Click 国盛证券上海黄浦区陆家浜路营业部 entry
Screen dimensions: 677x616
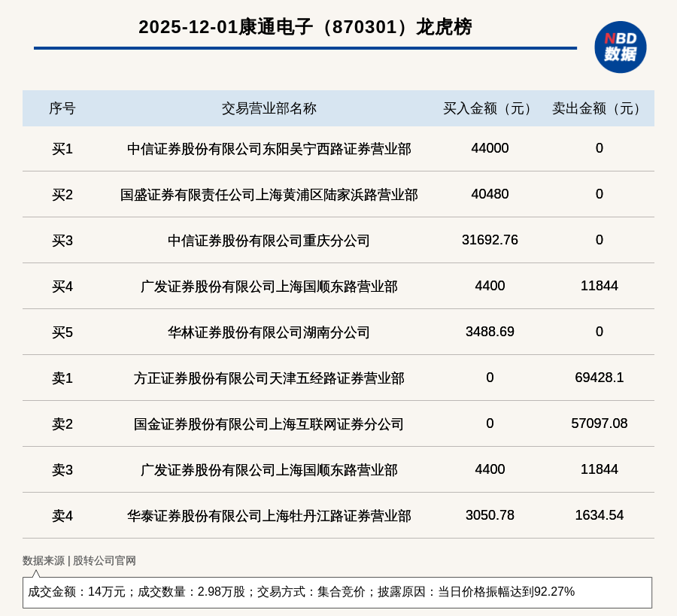coord(269,195)
